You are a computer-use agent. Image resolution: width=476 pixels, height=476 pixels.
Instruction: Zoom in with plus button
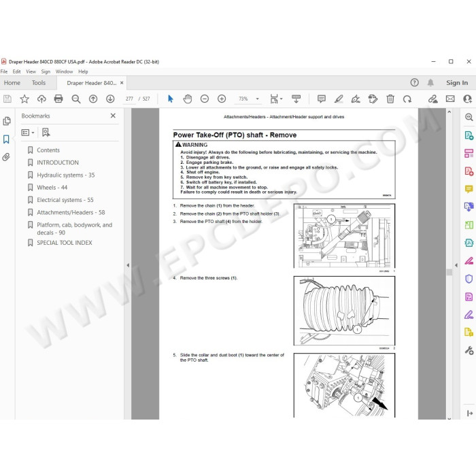click(x=222, y=99)
